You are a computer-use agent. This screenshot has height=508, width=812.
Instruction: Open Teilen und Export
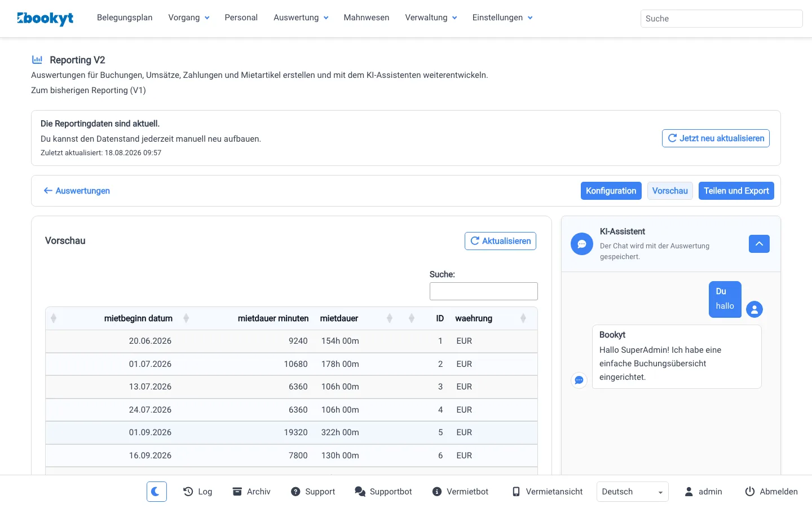pyautogui.click(x=736, y=191)
